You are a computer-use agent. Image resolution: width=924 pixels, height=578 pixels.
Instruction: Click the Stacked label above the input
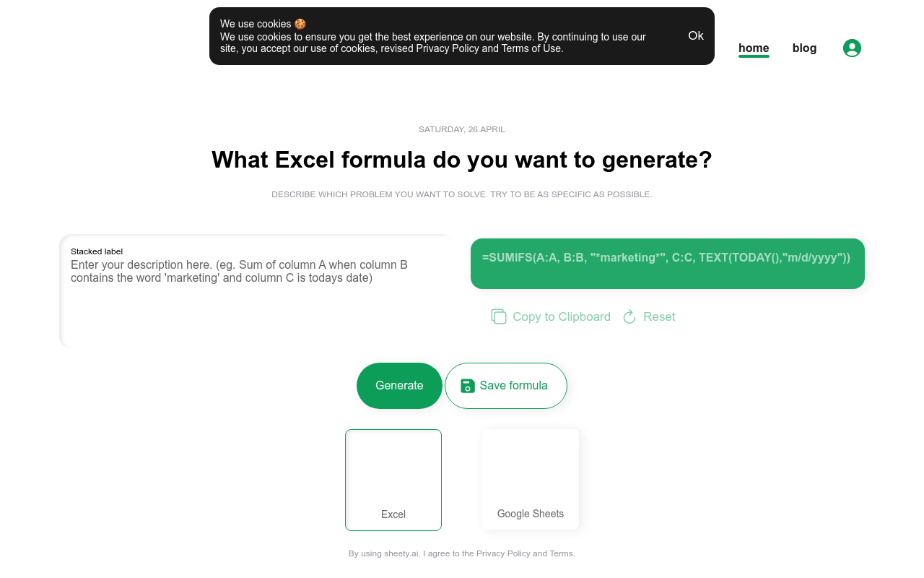coord(97,251)
